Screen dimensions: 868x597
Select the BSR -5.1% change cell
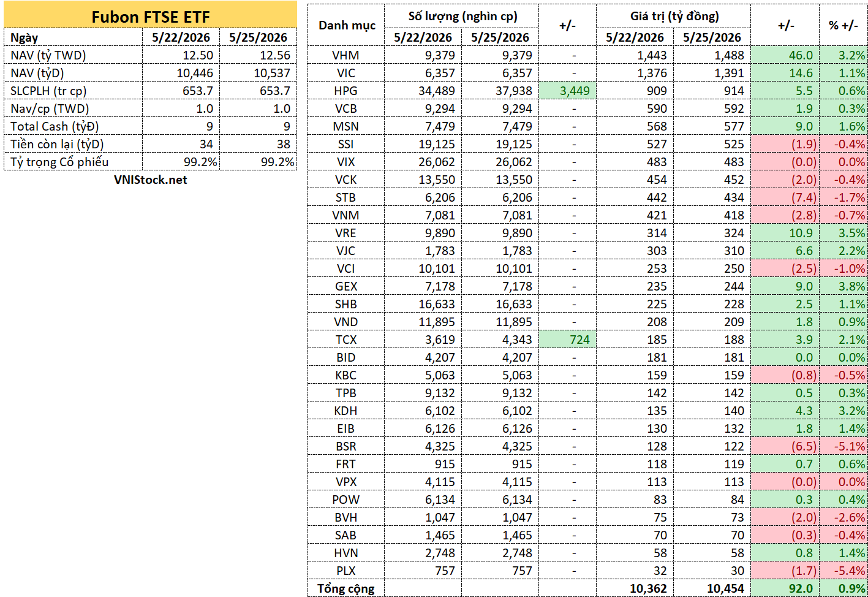coord(843,446)
